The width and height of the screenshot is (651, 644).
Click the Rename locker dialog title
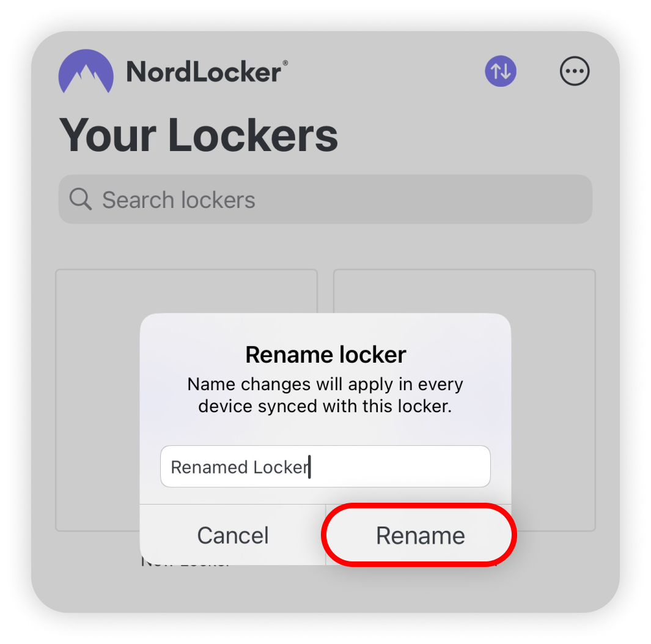[x=325, y=355]
